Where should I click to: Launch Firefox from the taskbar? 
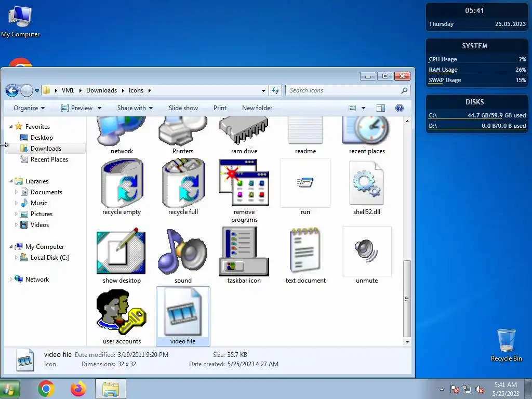coord(78,389)
